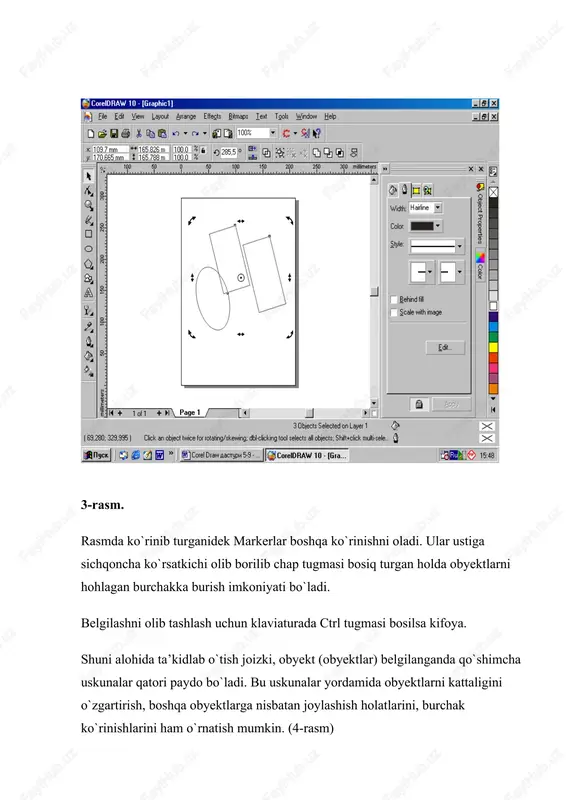Click the Пуск start button
This screenshot has height=800, width=566.
click(96, 455)
